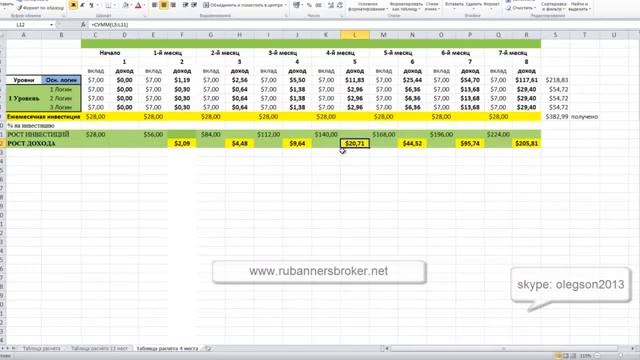Toggle Italic formatting in the ribbon
The width and height of the screenshot is (640, 360).
coord(82,5)
